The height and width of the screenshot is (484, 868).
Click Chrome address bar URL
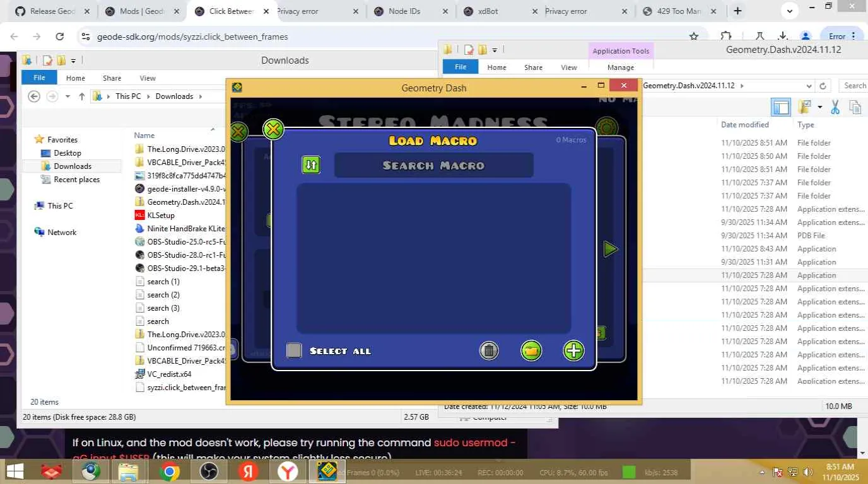[192, 37]
